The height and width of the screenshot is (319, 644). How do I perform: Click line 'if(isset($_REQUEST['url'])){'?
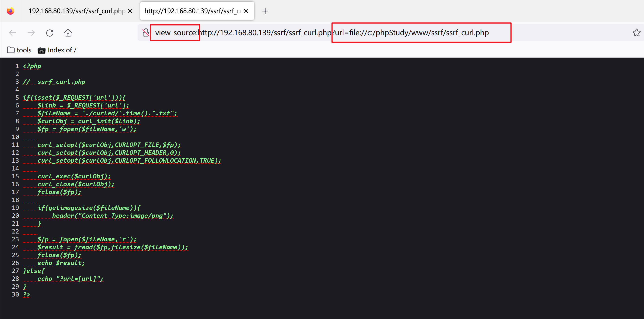[74, 98]
